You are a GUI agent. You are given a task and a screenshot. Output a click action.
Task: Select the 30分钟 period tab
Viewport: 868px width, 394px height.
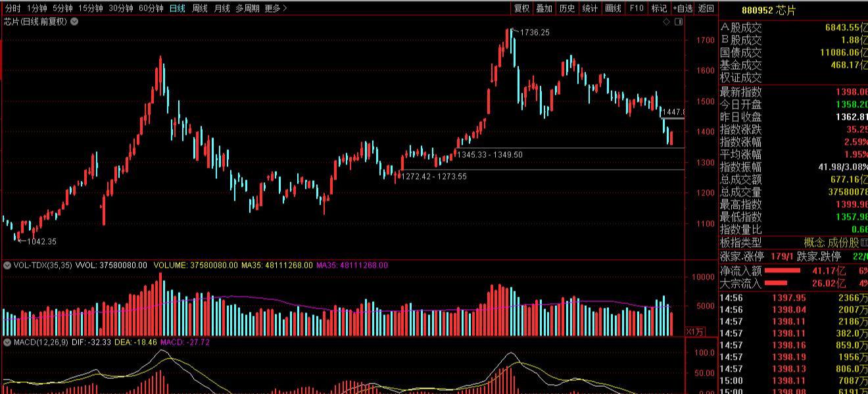click(x=121, y=9)
